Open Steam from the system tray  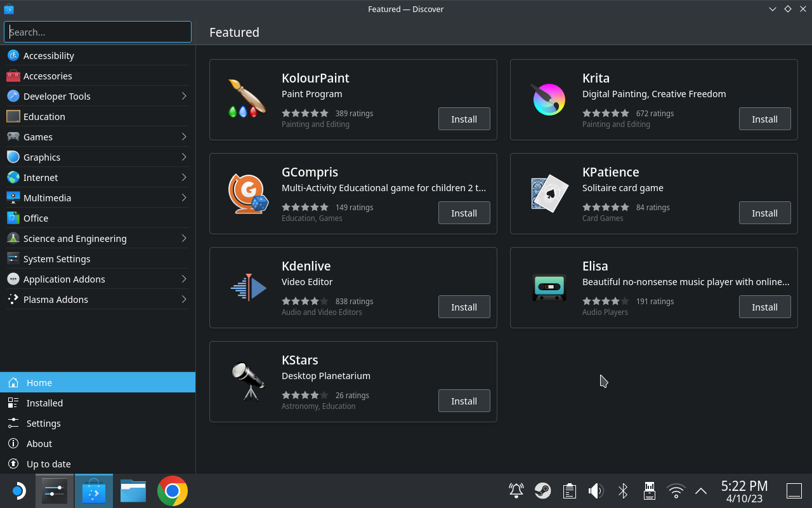(x=542, y=491)
